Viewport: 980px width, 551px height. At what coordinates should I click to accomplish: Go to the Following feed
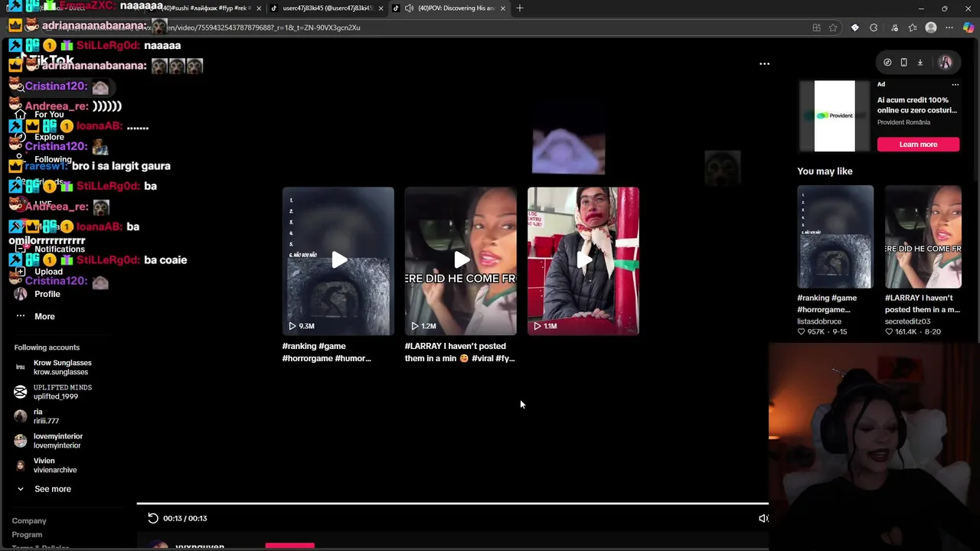pos(53,159)
